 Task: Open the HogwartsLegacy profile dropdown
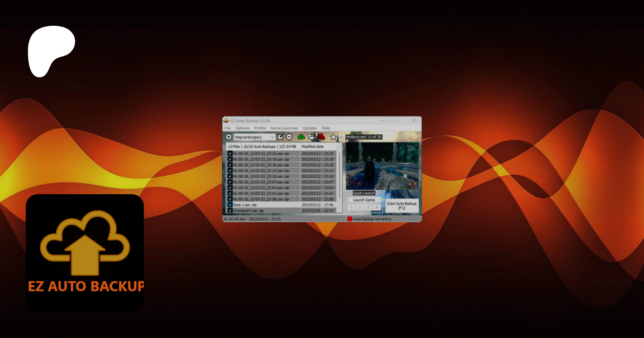[x=254, y=137]
